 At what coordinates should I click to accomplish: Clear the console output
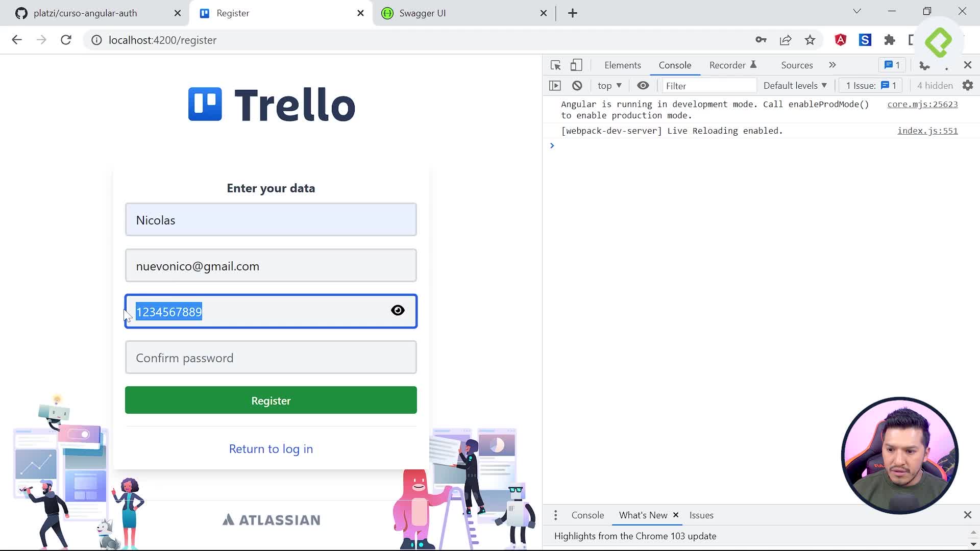(577, 86)
